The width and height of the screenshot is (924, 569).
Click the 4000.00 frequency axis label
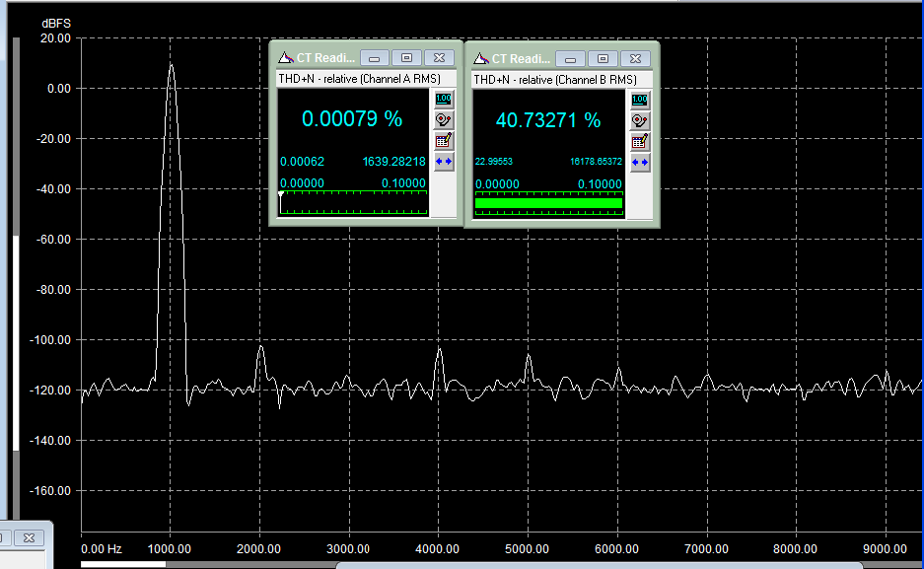[x=437, y=549]
